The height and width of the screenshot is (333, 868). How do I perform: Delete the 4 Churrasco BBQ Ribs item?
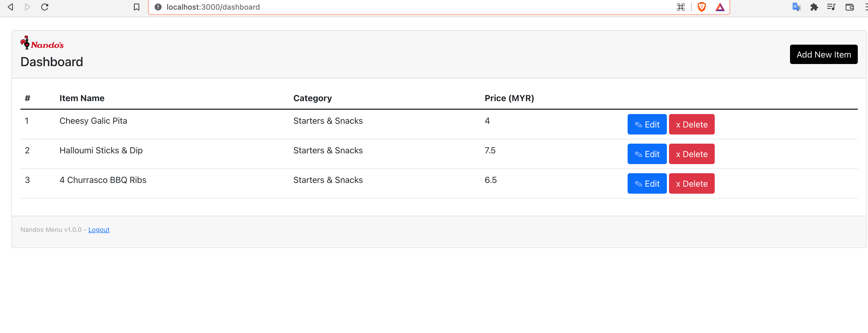tap(691, 184)
